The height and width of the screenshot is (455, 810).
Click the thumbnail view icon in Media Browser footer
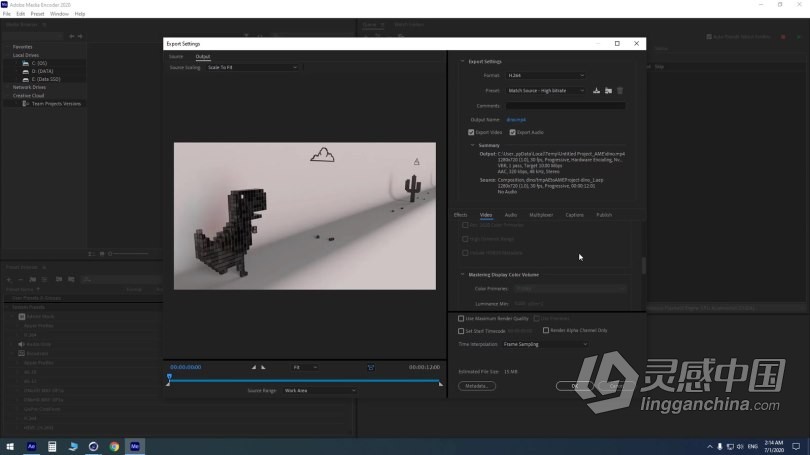click(102, 254)
